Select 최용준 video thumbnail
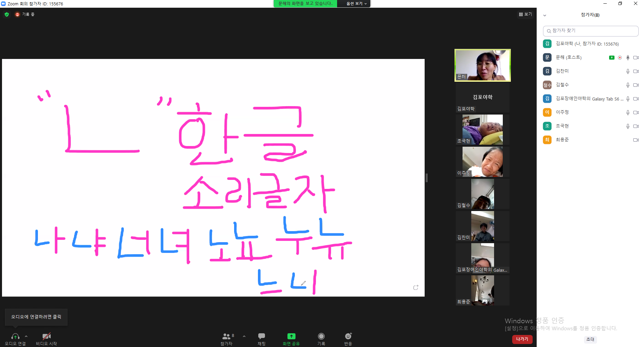 tap(482, 290)
